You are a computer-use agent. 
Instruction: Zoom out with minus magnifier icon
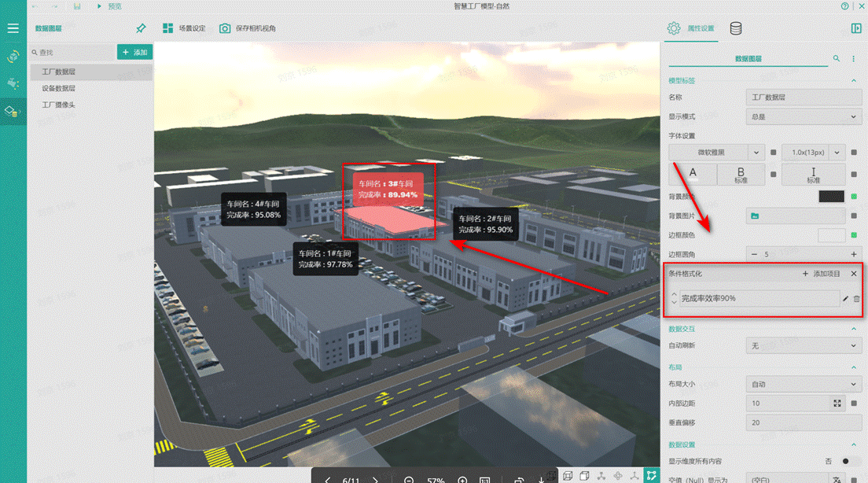click(x=409, y=480)
